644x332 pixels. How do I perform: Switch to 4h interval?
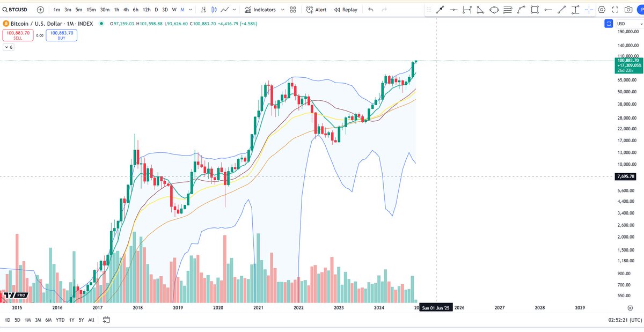tap(126, 10)
